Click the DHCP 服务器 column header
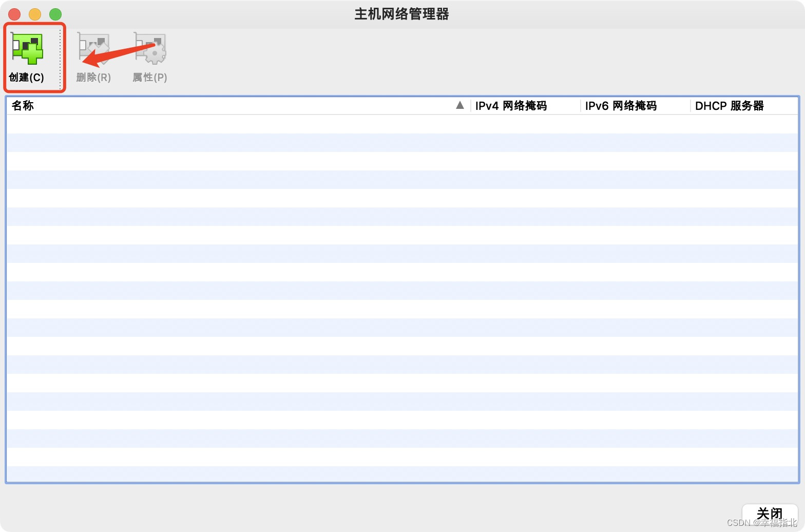The height and width of the screenshot is (532, 805). coord(744,106)
